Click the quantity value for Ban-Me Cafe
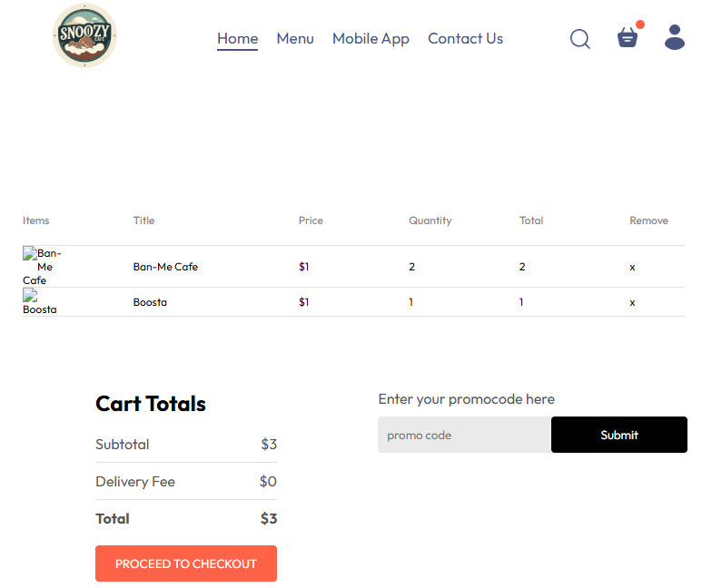This screenshot has width=712, height=588. point(412,267)
